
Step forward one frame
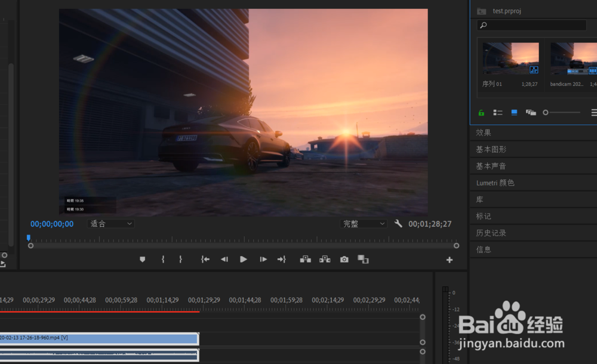pos(263,260)
